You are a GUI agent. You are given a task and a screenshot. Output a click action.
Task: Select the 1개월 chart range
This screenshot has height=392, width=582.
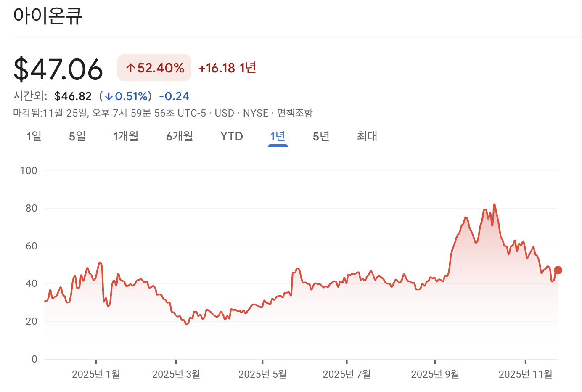[x=126, y=136]
